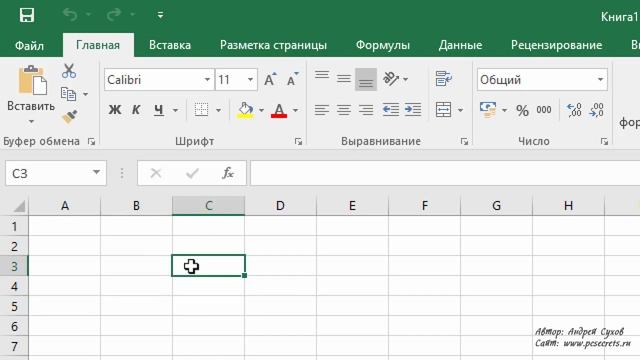Viewport: 640px width, 360px height.
Task: Click in the formula bar field
Action: coord(445,173)
